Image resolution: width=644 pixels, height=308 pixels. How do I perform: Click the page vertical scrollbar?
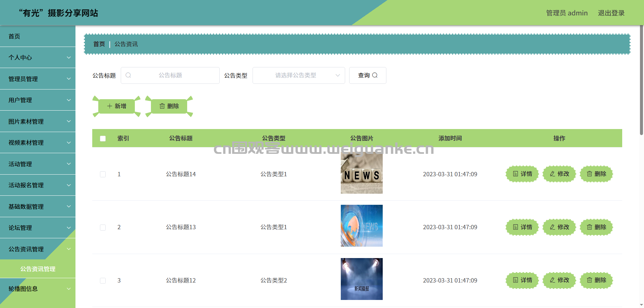641,80
